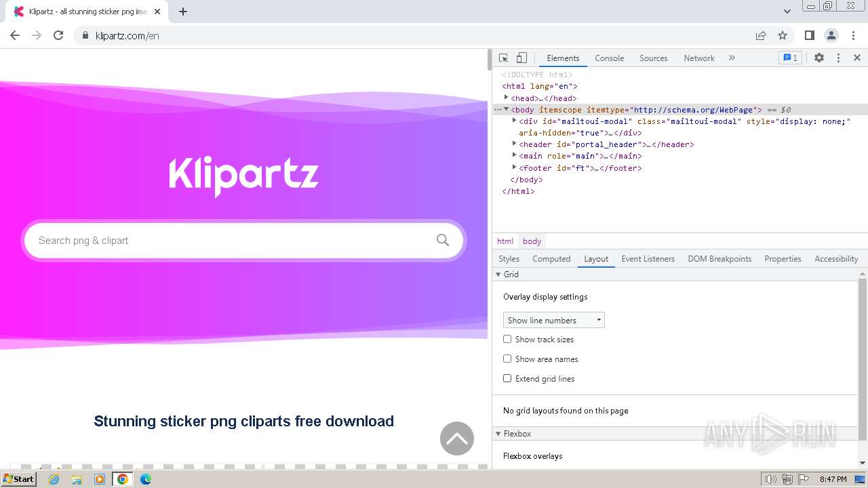868x488 pixels.
Task: Activate the DevTools inspect element picker
Action: click(x=503, y=58)
